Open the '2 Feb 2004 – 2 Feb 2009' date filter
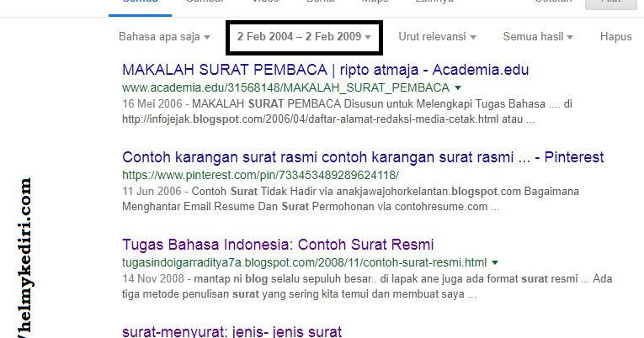This screenshot has width=644, height=338. 304,37
